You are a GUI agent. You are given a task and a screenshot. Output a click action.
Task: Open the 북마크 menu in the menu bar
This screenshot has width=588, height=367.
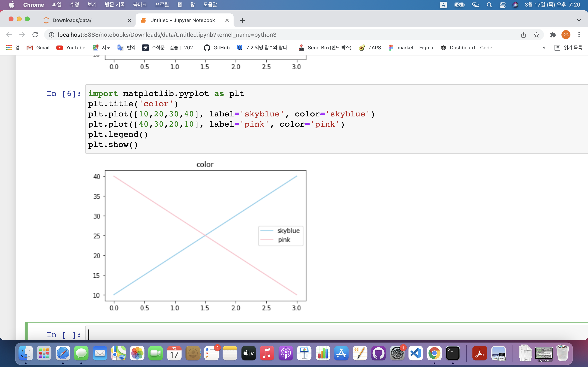pyautogui.click(x=140, y=5)
